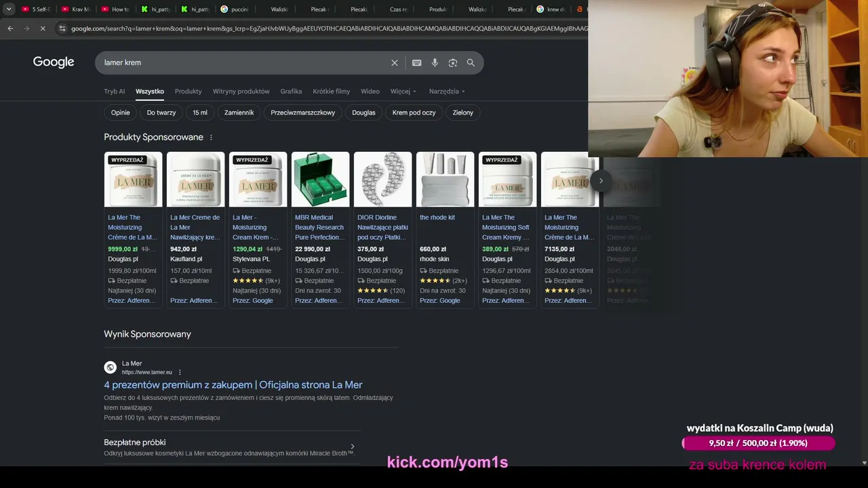Search by image with Google Lens
The width and height of the screenshot is (868, 488).
tap(453, 62)
